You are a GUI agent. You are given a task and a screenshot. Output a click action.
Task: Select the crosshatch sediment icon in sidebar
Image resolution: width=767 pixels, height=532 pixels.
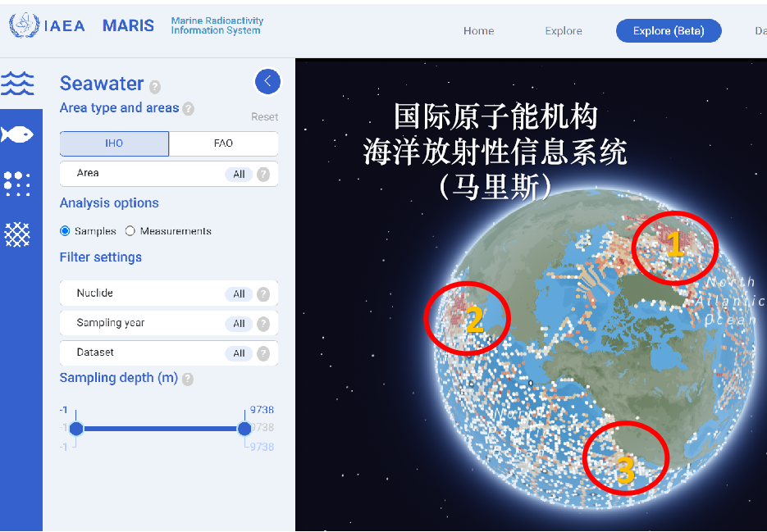point(17,234)
